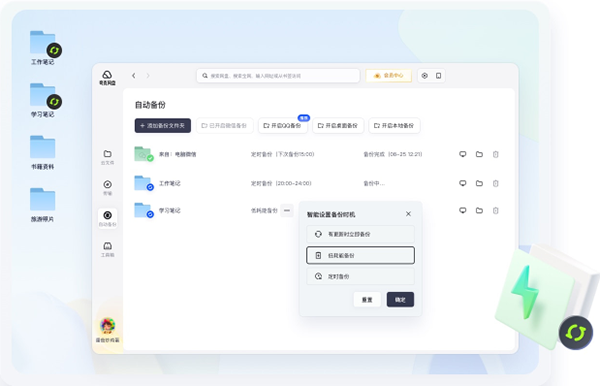Enable 开启QQ备份
The width and height of the screenshot is (600, 386).
[283, 125]
